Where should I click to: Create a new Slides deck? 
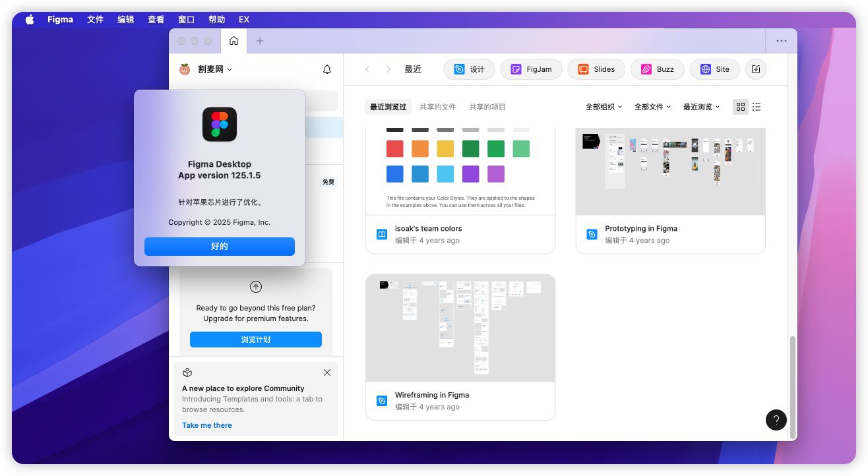(x=596, y=69)
